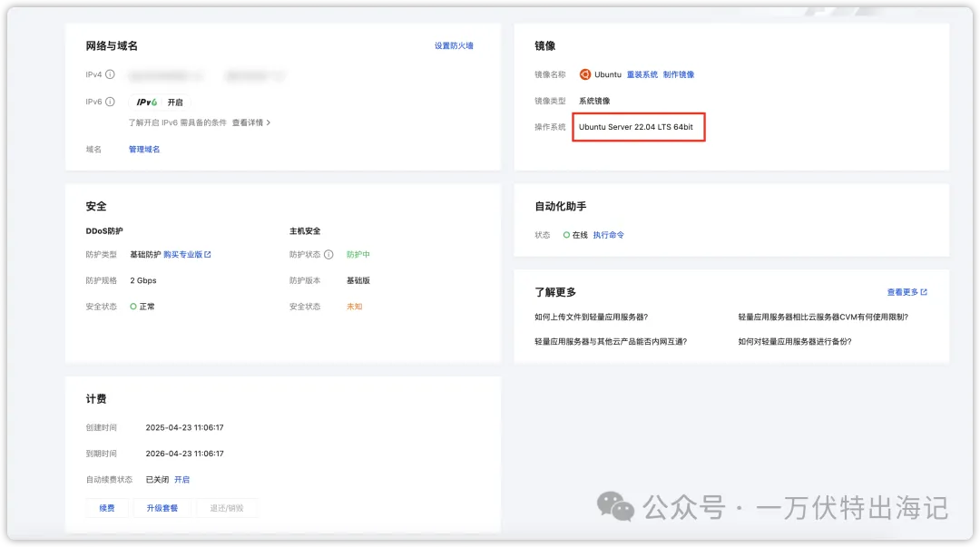Click the 2 Gbps protection spec value
This screenshot has height=547, width=980.
coord(143,280)
